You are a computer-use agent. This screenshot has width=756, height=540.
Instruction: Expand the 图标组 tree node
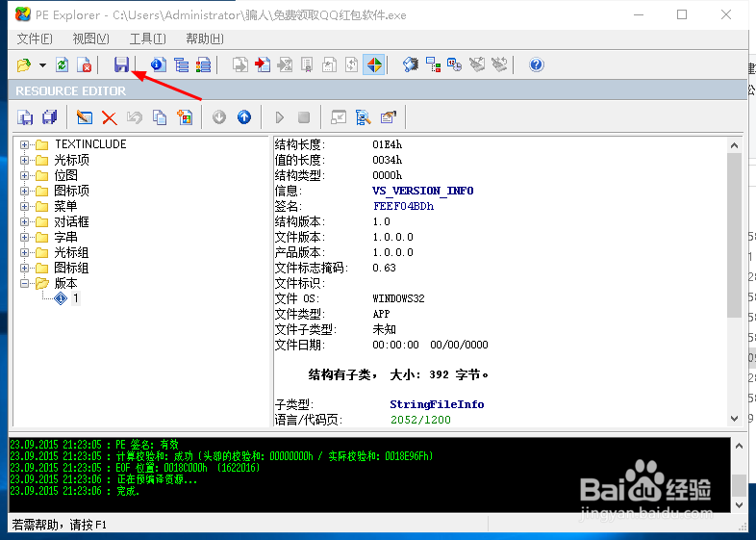tap(24, 268)
